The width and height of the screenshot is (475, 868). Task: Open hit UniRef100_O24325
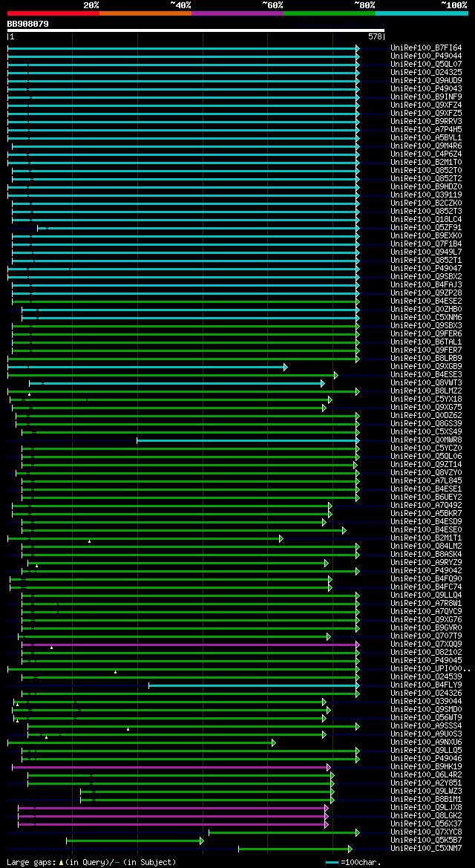click(426, 73)
